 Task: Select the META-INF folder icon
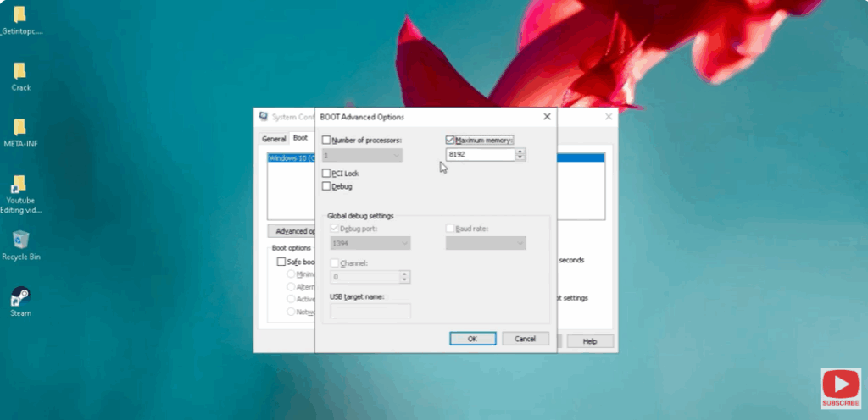[x=20, y=128]
